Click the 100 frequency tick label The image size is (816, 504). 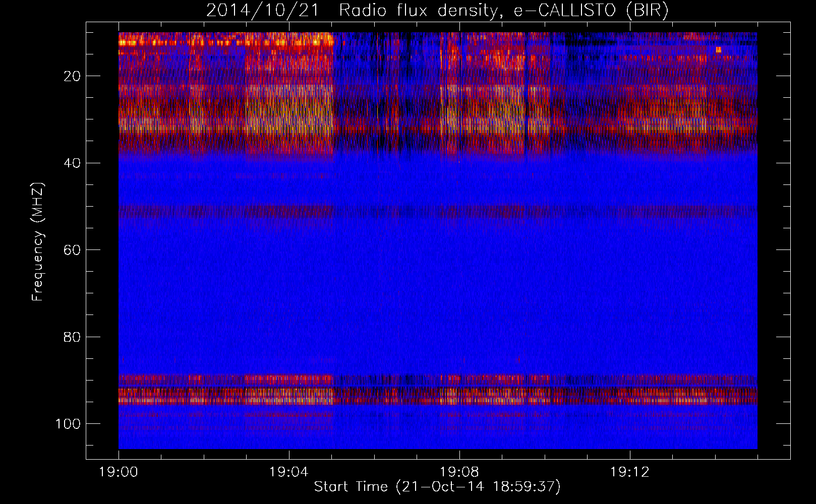click(x=68, y=423)
